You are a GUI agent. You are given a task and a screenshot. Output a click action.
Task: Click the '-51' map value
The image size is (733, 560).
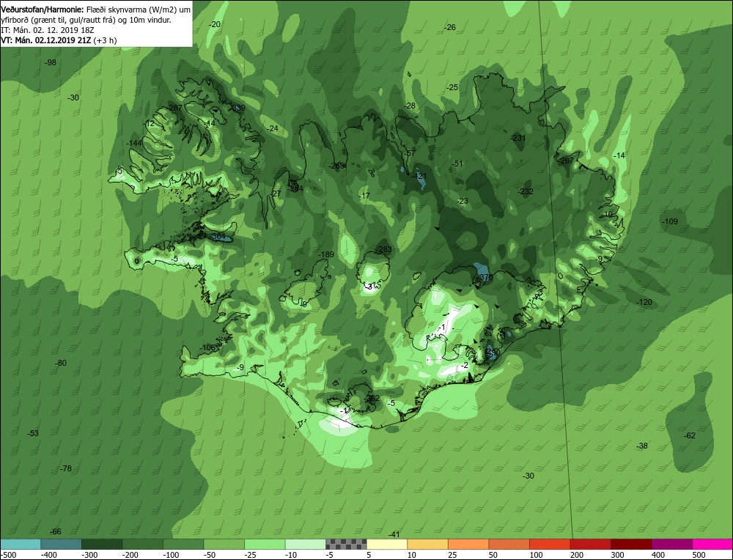pos(457,163)
